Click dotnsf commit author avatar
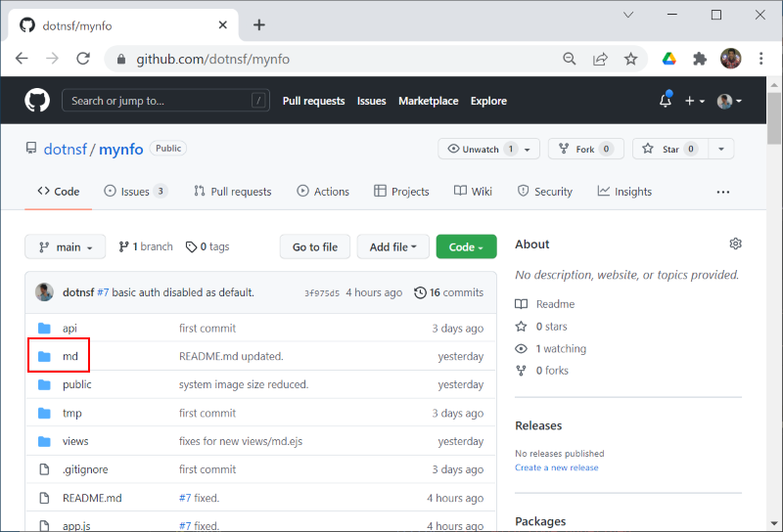This screenshot has width=783, height=532. [44, 292]
